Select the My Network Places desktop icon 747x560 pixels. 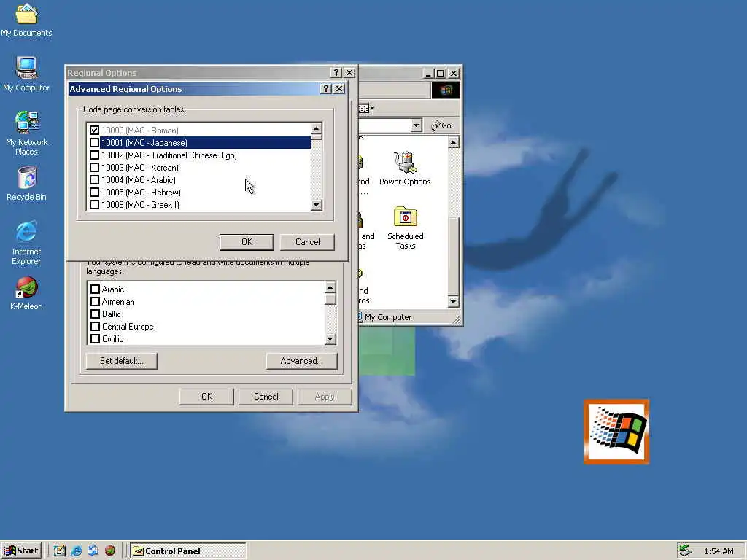click(27, 133)
